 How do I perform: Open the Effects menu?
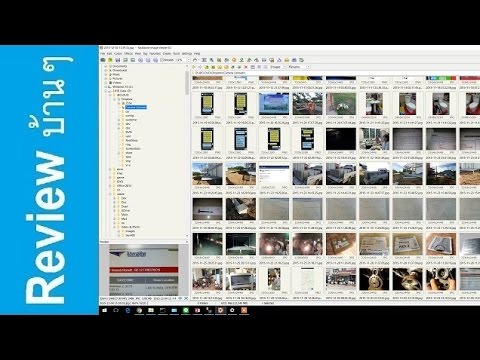click(x=129, y=54)
